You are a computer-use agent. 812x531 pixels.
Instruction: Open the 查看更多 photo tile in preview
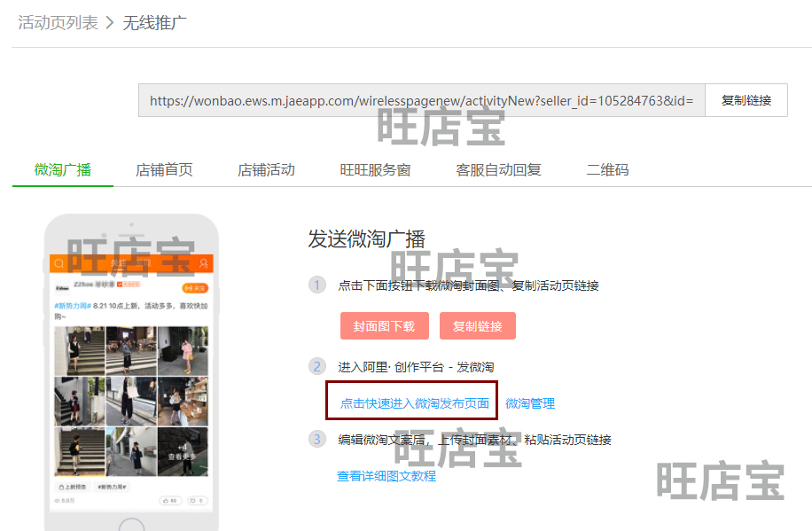[x=183, y=451]
